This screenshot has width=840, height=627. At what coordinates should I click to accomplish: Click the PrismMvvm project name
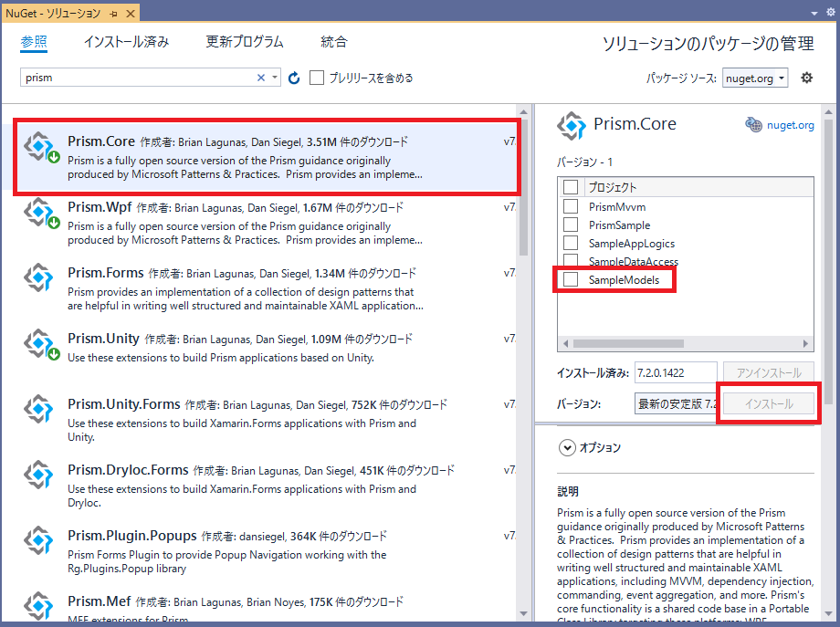pos(617,206)
